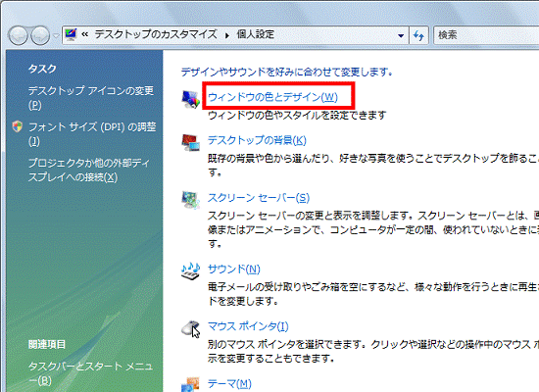This screenshot has height=392, width=539.
Task: Click 個人設定 breadcrumb segment
Action: click(x=256, y=34)
